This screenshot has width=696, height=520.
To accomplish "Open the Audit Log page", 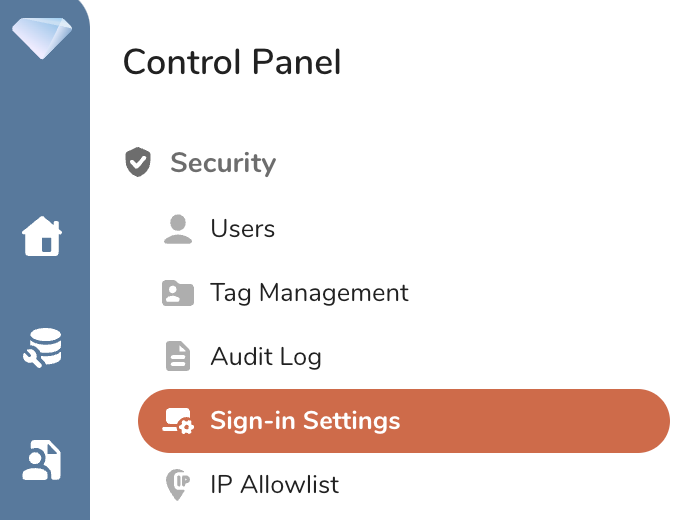I will tap(266, 356).
